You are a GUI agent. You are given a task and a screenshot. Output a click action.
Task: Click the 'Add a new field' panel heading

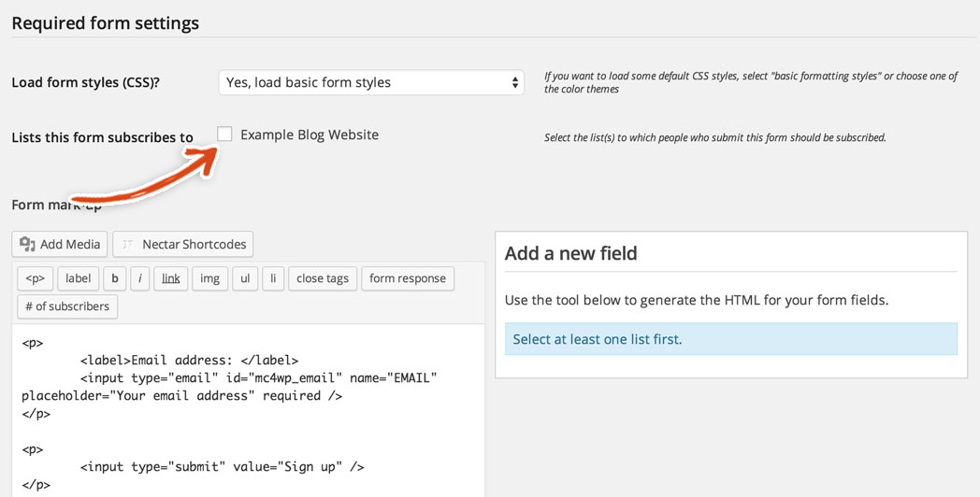[570, 253]
